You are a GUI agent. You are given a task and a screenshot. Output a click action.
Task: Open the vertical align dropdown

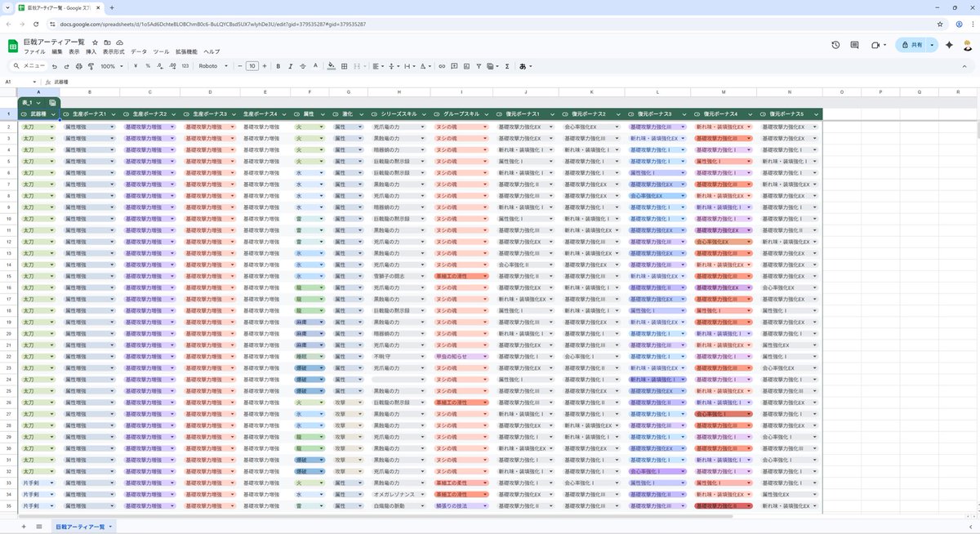(394, 66)
